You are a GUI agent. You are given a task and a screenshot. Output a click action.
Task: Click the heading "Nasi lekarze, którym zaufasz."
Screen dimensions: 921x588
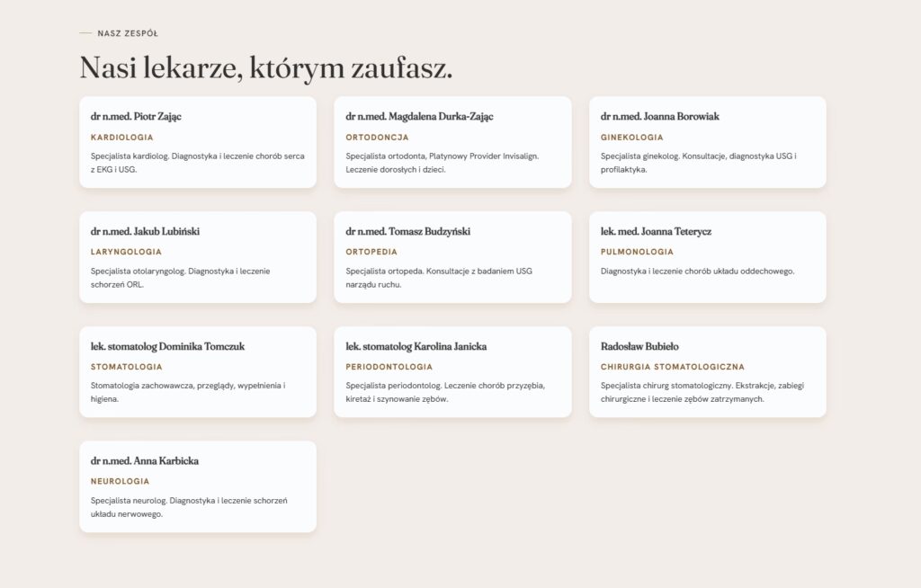266,67
